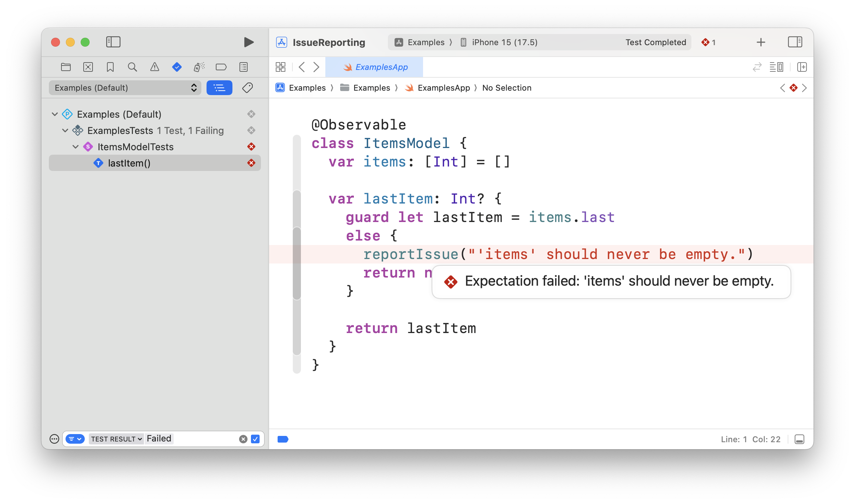This screenshot has height=504, width=855.
Task: Open the Issue navigator
Action: 154,67
